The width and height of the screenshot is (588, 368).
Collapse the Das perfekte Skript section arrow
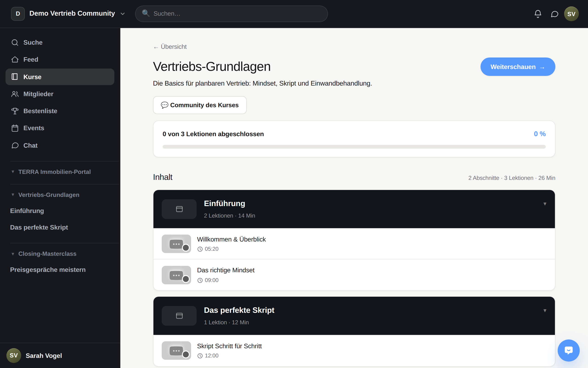tap(545, 310)
